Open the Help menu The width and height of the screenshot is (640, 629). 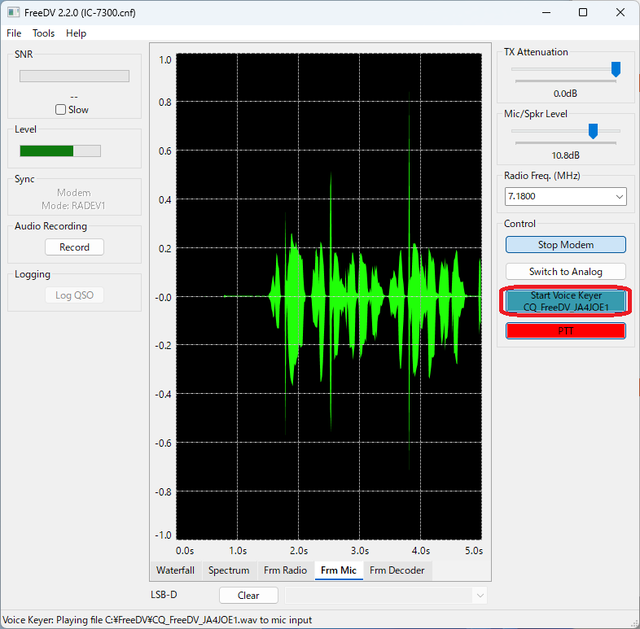76,33
